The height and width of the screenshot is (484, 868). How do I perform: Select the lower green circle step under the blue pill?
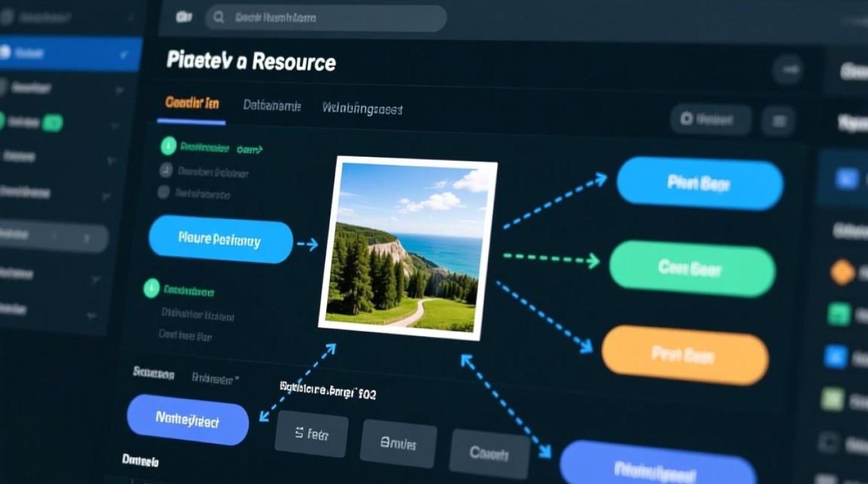(151, 288)
